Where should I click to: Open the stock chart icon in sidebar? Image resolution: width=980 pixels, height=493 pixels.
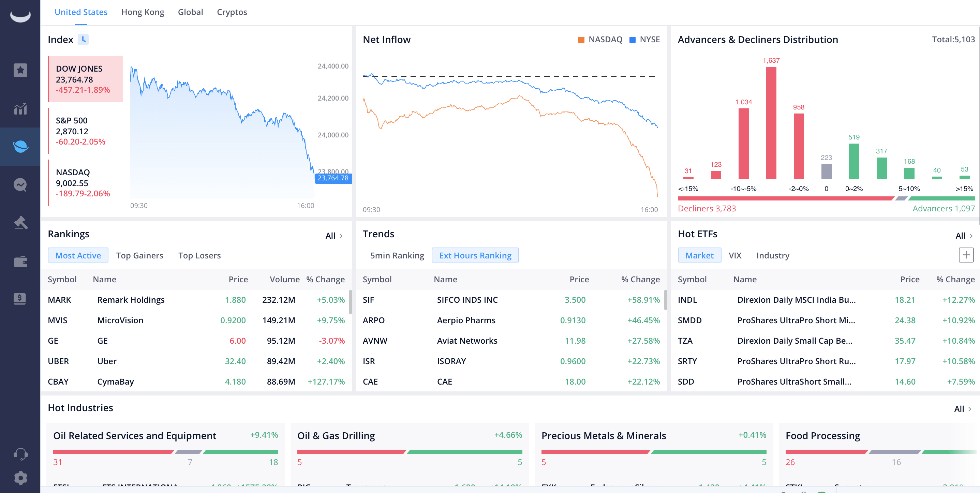(20, 109)
